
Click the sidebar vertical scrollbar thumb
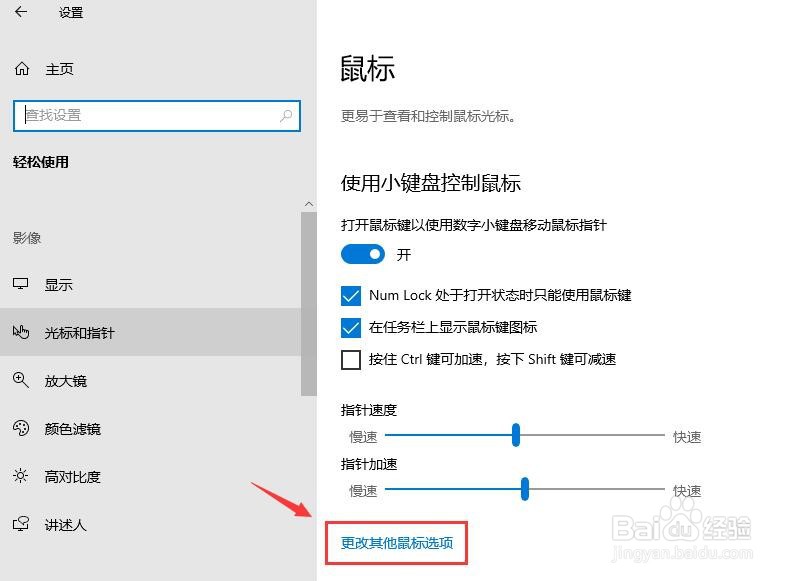coord(309,304)
